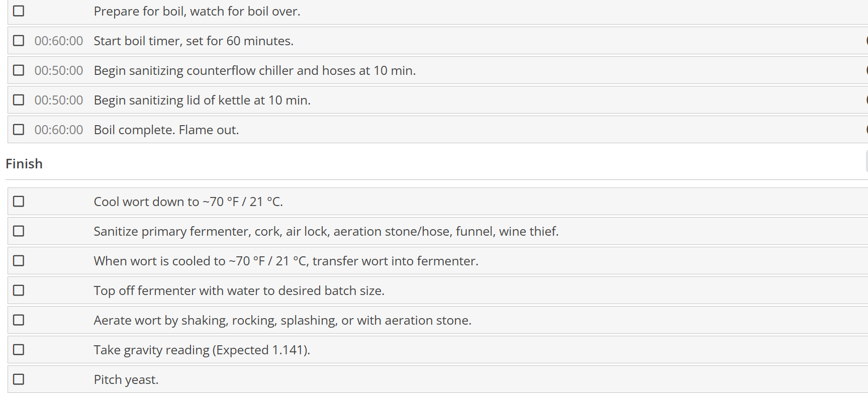This screenshot has height=393, width=868.
Task: Click the 'Take gravity reading (Expected 1.141)' text
Action: click(202, 350)
